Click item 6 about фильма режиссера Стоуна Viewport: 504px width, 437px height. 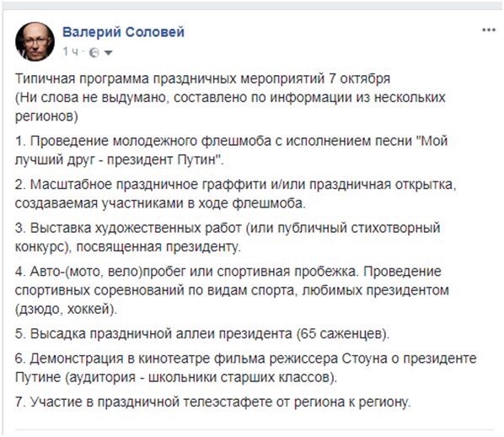click(x=245, y=368)
